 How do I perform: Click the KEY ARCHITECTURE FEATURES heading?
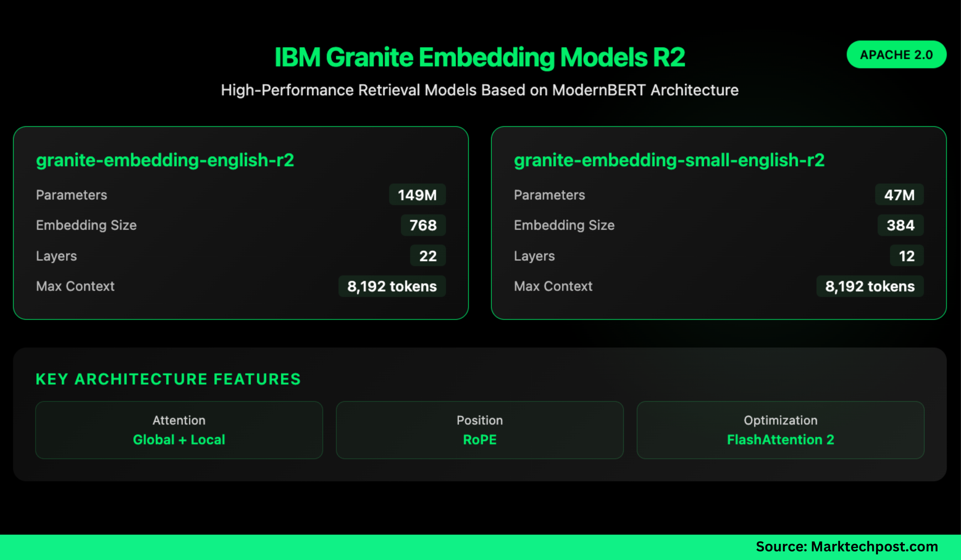pyautogui.click(x=168, y=379)
